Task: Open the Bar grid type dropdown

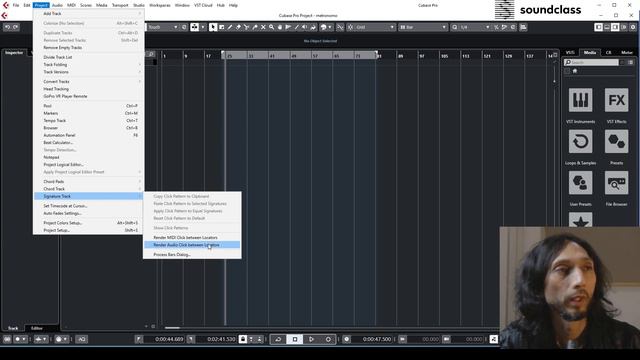Action: point(423,27)
